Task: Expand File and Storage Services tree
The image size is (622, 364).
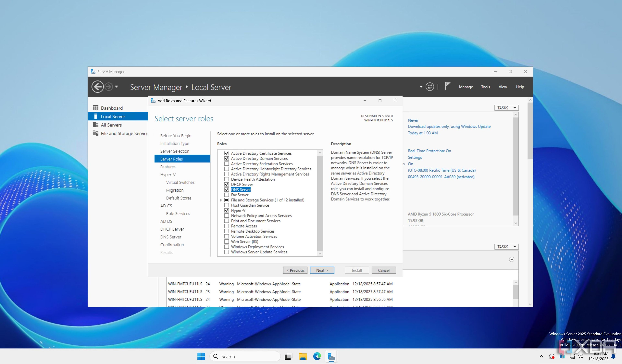Action: [221, 200]
